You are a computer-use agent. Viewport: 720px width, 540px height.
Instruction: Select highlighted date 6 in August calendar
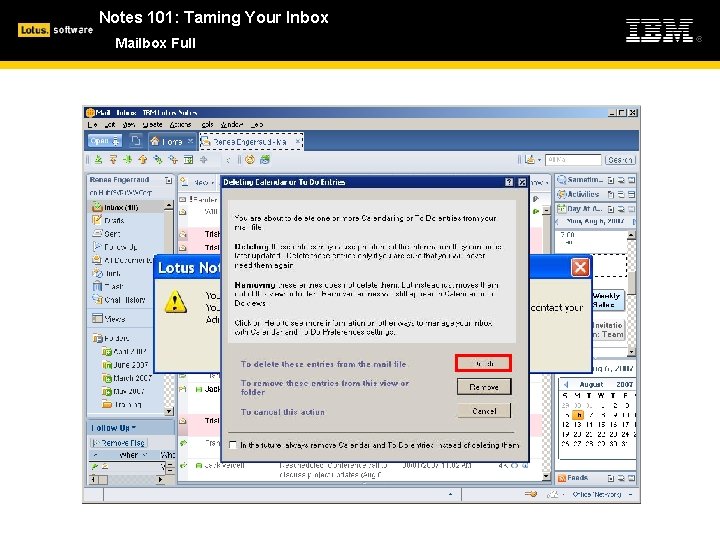click(579, 415)
